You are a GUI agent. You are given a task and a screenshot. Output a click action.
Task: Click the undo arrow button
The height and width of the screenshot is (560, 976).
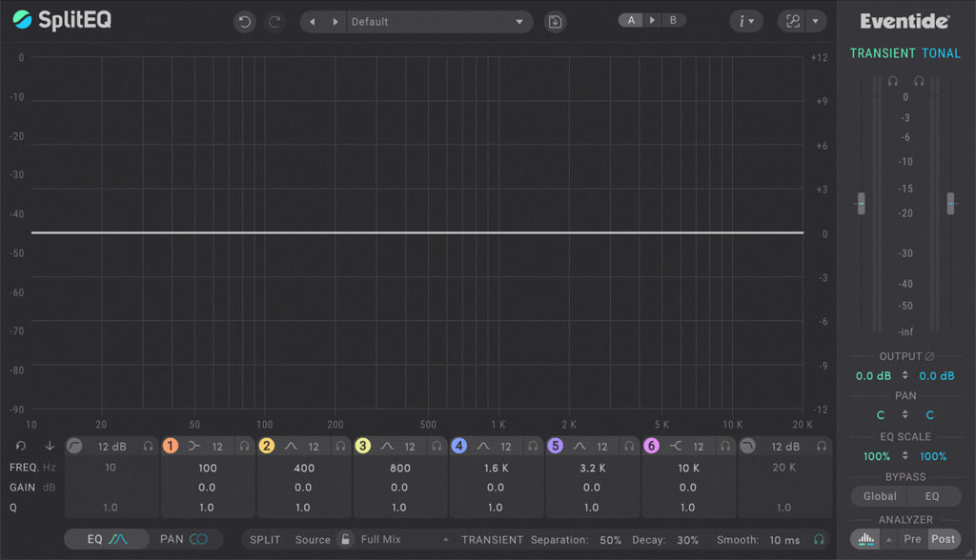pyautogui.click(x=245, y=22)
